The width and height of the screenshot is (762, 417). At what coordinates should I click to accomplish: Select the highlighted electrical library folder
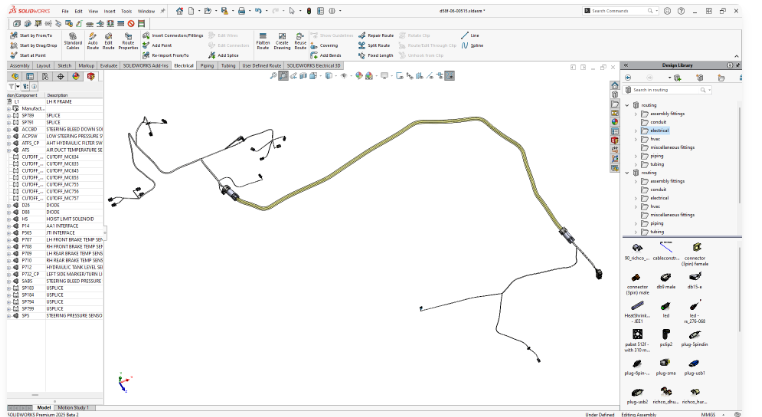coord(659,131)
